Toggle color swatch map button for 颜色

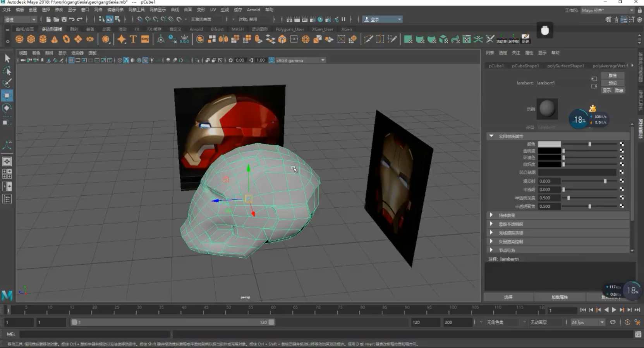coord(622,144)
